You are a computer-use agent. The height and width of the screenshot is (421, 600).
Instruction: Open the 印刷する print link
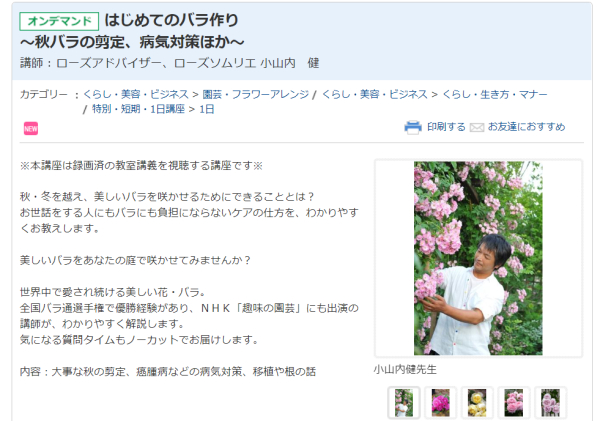[x=446, y=127]
